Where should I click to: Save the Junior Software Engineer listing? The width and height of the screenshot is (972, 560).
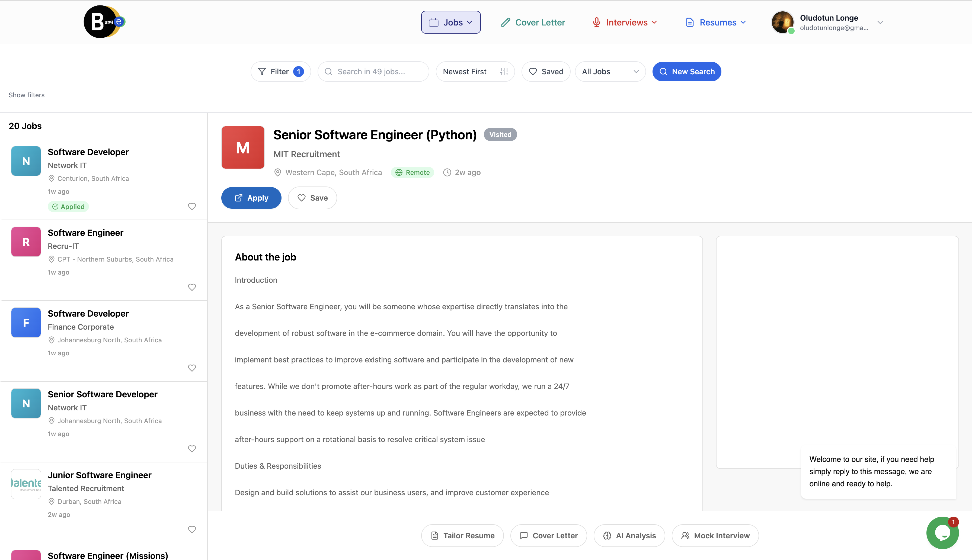[x=192, y=529]
